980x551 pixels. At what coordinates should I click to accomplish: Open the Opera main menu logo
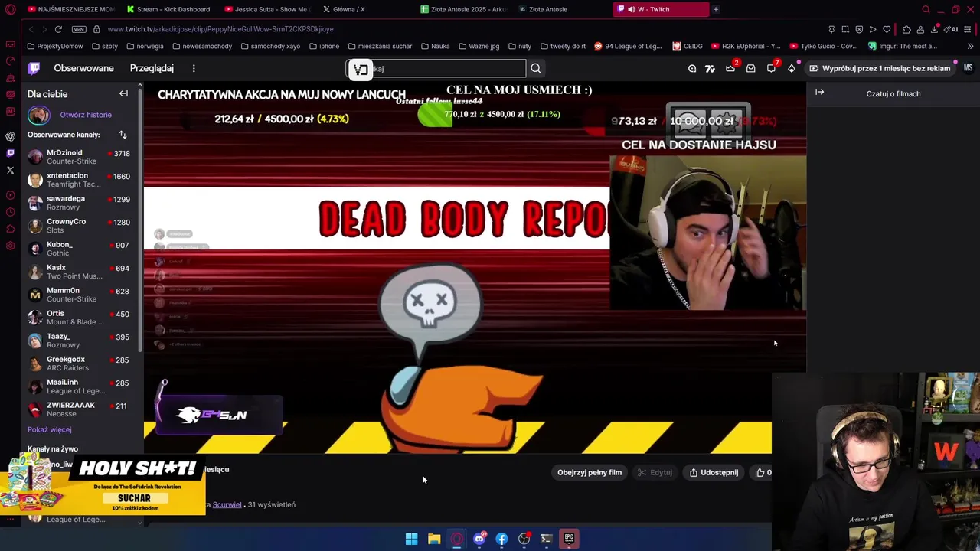tap(10, 9)
